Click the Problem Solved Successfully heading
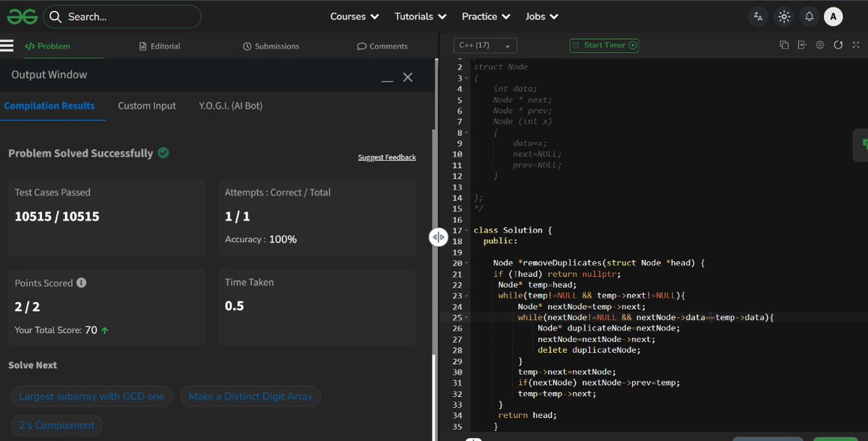Image resolution: width=868 pixels, height=441 pixels. pyautogui.click(x=80, y=153)
